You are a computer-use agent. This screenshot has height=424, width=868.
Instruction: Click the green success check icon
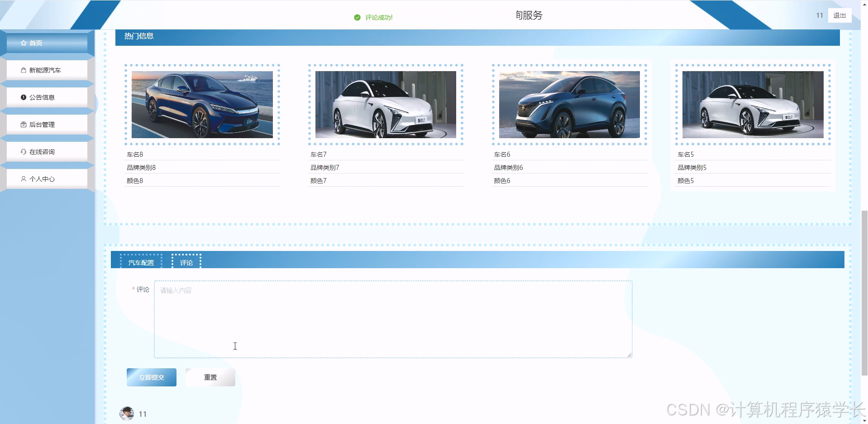pyautogui.click(x=357, y=17)
